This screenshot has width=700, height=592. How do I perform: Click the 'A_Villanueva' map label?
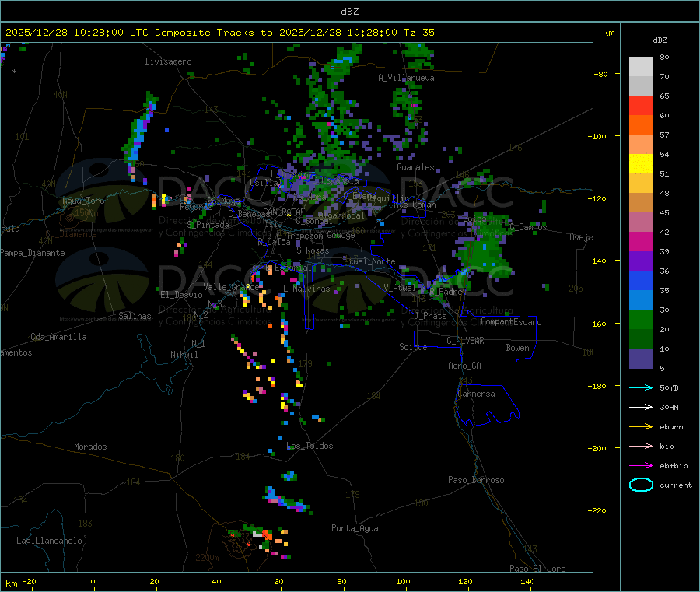click(406, 78)
